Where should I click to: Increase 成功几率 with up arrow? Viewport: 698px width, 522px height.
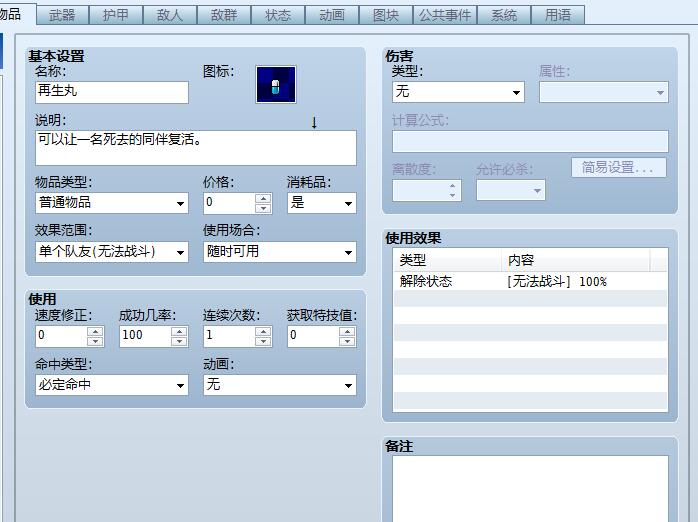click(x=179, y=331)
